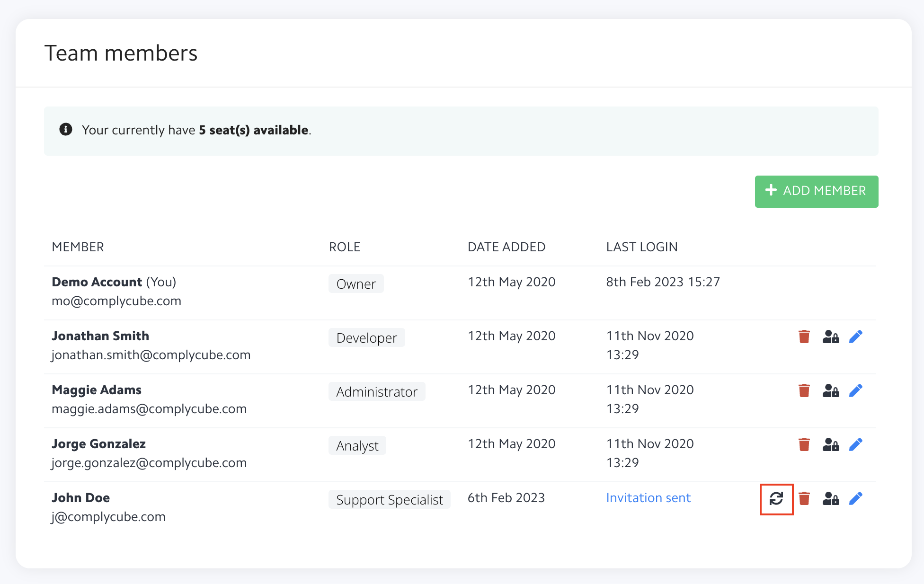Open user lock icon for John Doe
The image size is (924, 584).
pos(831,498)
